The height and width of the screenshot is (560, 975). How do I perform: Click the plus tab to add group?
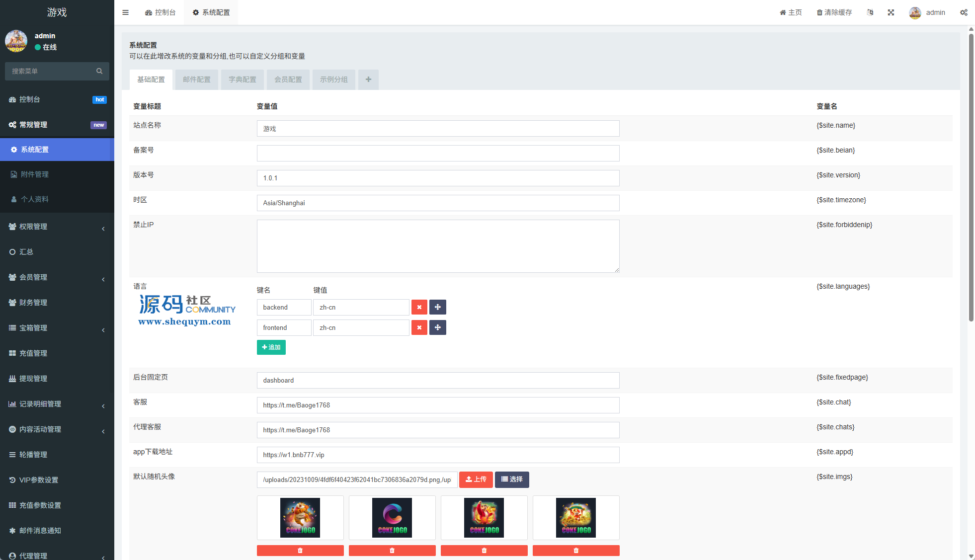[x=368, y=80]
